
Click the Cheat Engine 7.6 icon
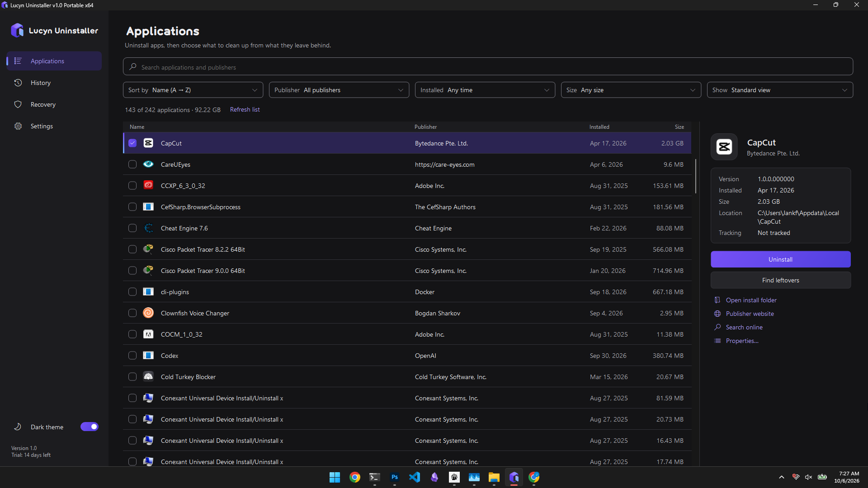tap(148, 228)
